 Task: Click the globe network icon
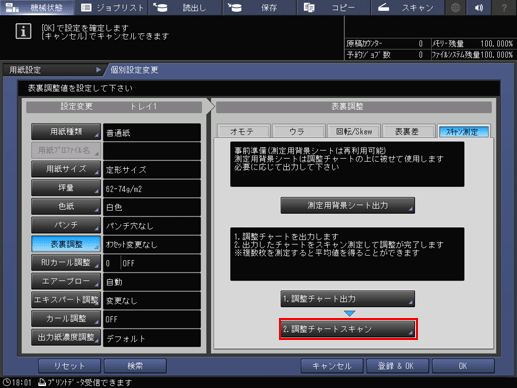click(455, 7)
